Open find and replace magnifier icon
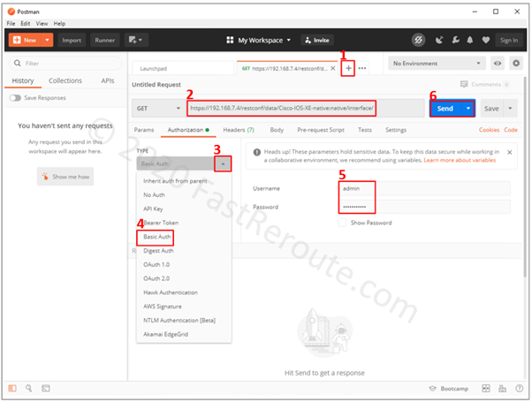Viewport: 532px width, 402px height. click(29, 388)
